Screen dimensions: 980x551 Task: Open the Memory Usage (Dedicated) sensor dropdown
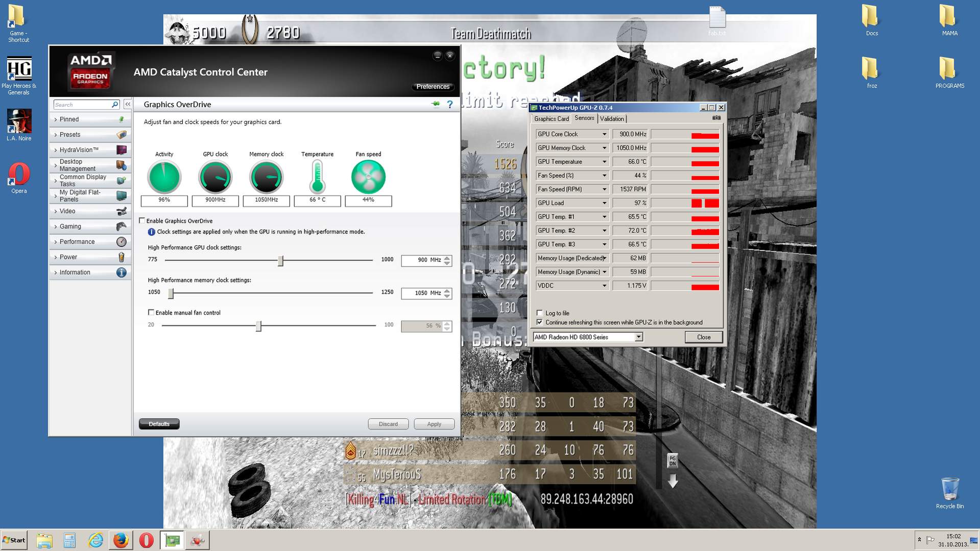click(x=604, y=258)
